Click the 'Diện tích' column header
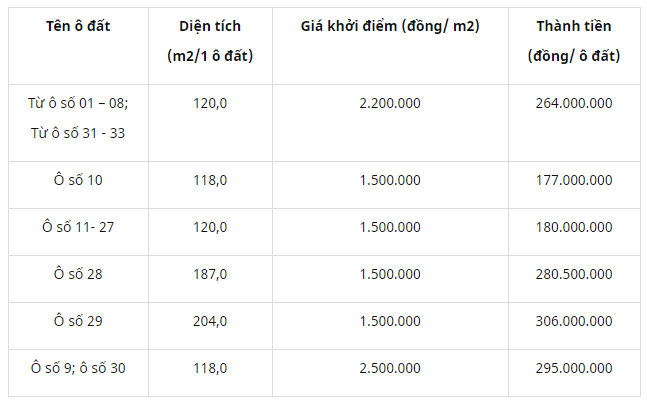 pos(210,41)
